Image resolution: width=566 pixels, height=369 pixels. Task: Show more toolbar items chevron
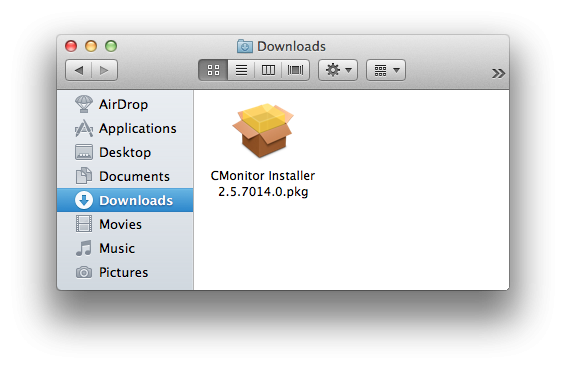click(498, 73)
